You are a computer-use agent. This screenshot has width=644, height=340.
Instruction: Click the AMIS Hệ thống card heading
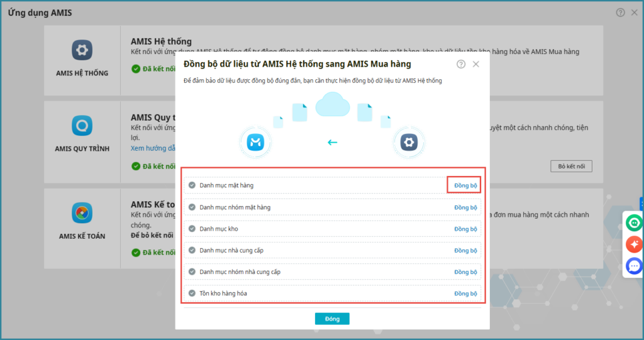pos(161,41)
